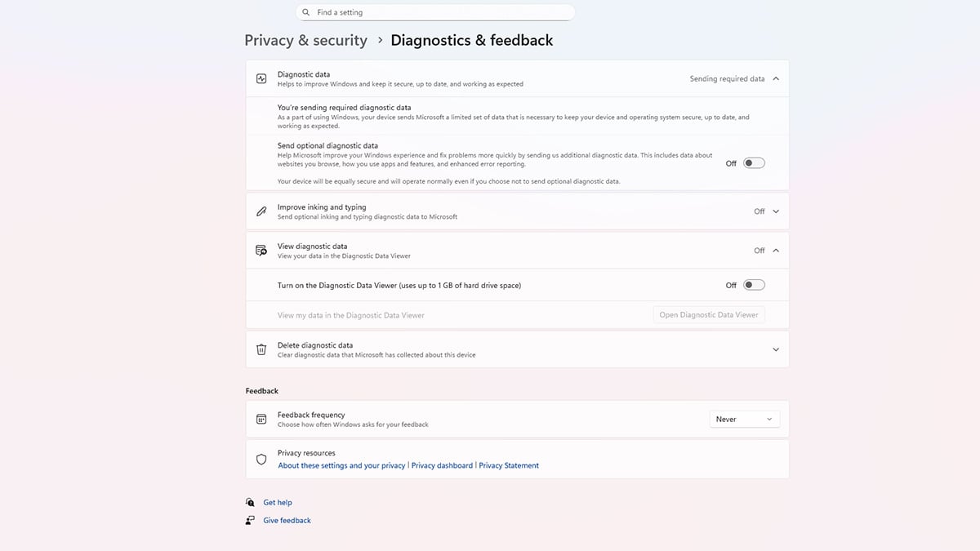Click the search magnifier in Find a setting
980x551 pixels.
pos(305,11)
